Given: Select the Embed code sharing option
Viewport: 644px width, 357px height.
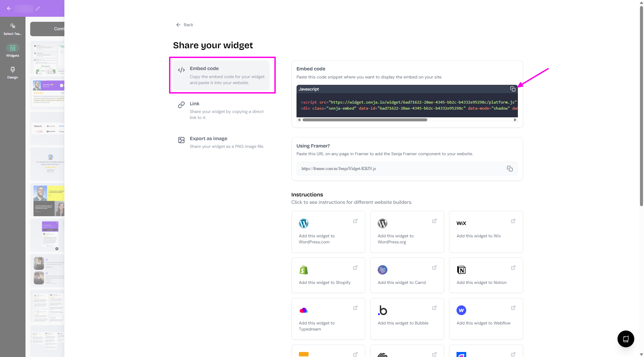Looking at the screenshot, I should 222,75.
